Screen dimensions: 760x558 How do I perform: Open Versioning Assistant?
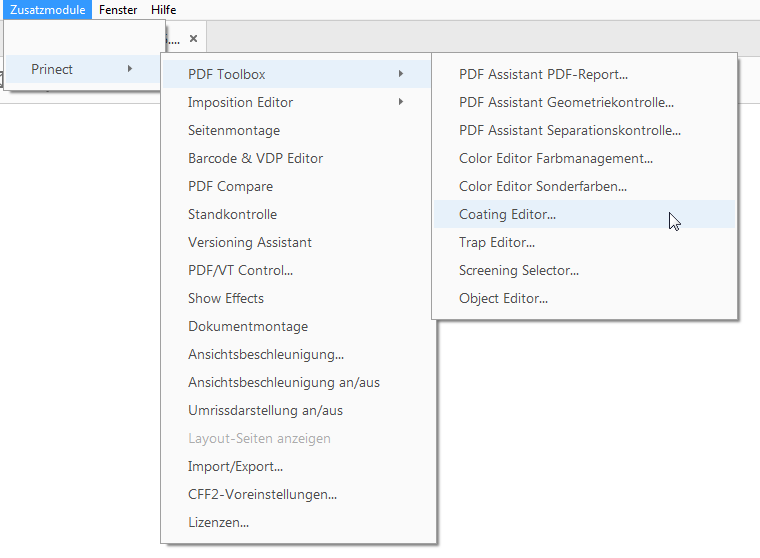296,242
